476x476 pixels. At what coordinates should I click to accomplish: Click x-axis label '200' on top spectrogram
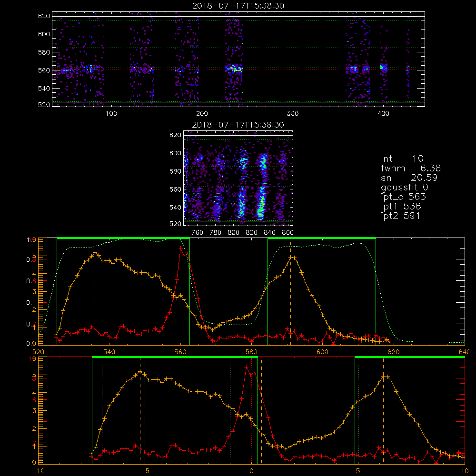tap(202, 114)
